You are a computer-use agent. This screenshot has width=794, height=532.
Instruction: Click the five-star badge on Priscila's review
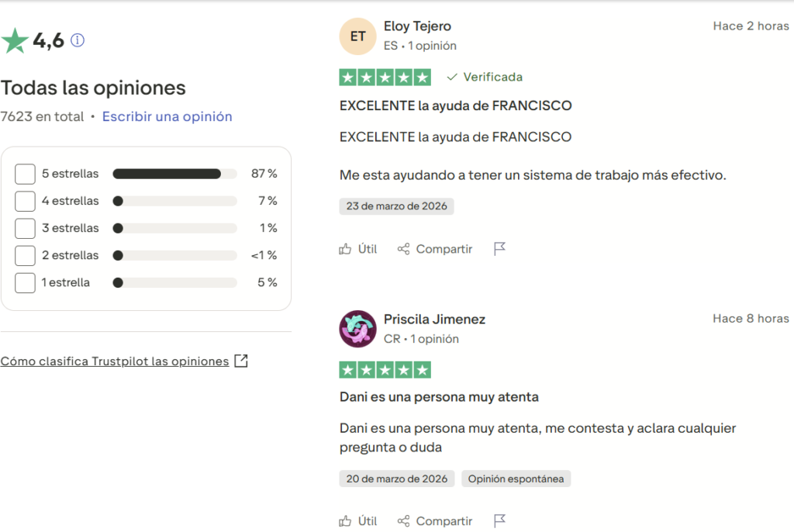(x=385, y=370)
